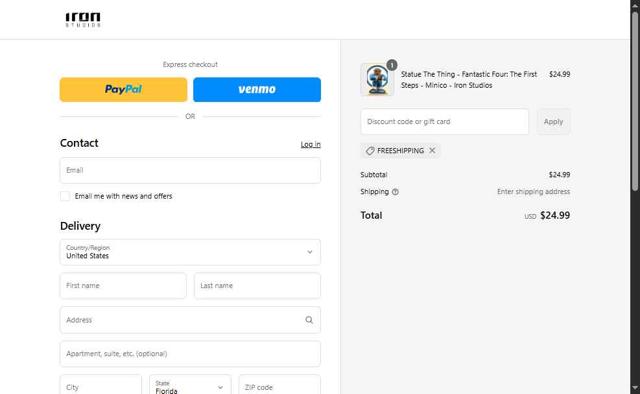Pay with the Venmo express button
This screenshot has width=640, height=394.
click(x=257, y=89)
